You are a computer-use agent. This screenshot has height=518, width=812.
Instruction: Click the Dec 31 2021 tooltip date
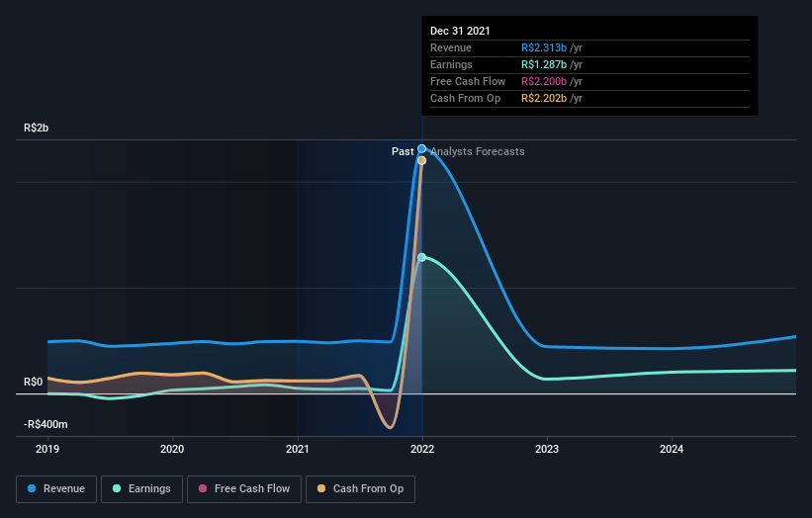(x=460, y=31)
